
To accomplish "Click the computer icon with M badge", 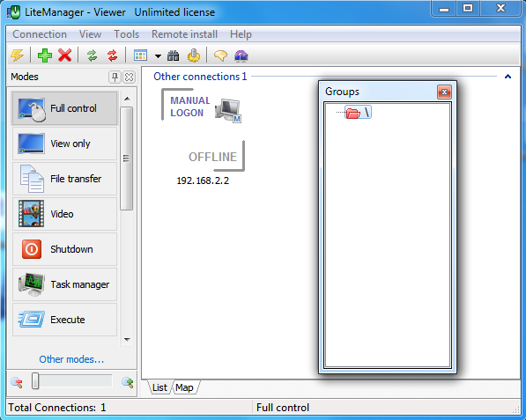I will click(228, 110).
